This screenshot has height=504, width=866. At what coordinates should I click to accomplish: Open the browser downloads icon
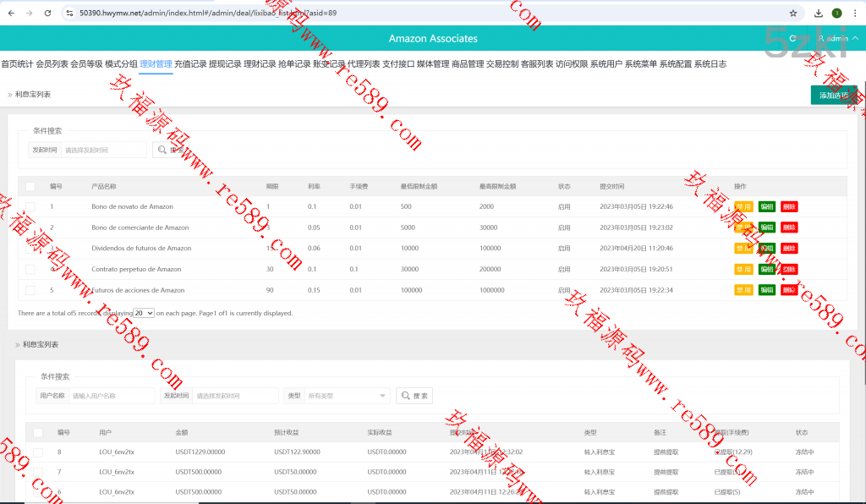(x=819, y=14)
